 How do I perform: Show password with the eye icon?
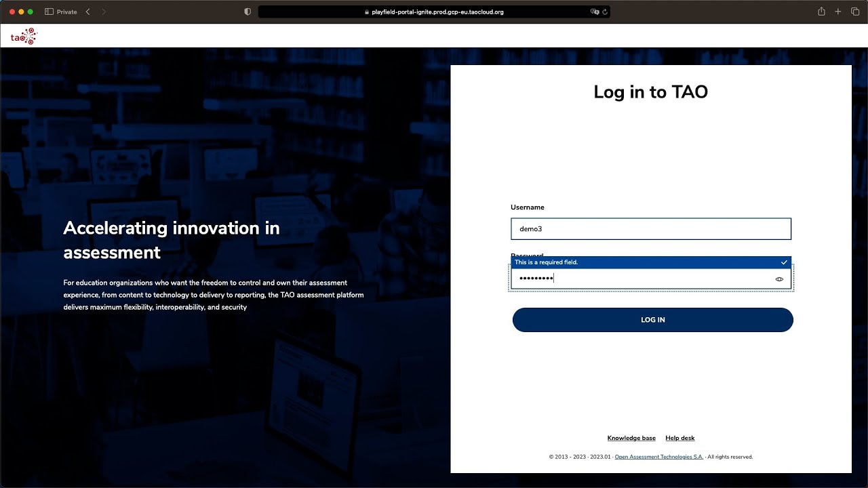tap(779, 279)
